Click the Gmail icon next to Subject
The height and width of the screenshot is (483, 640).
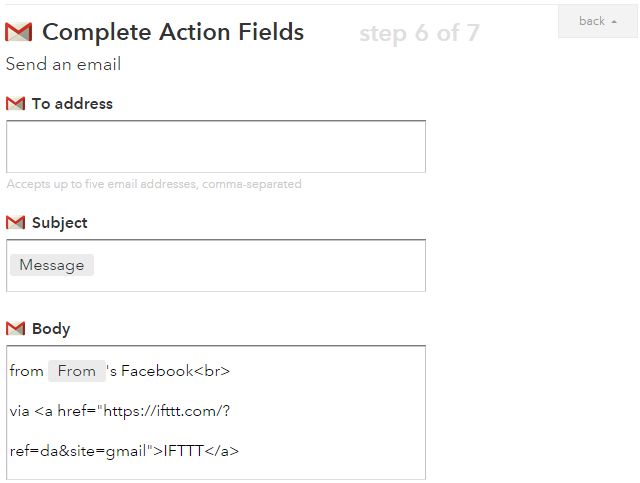click(x=16, y=223)
